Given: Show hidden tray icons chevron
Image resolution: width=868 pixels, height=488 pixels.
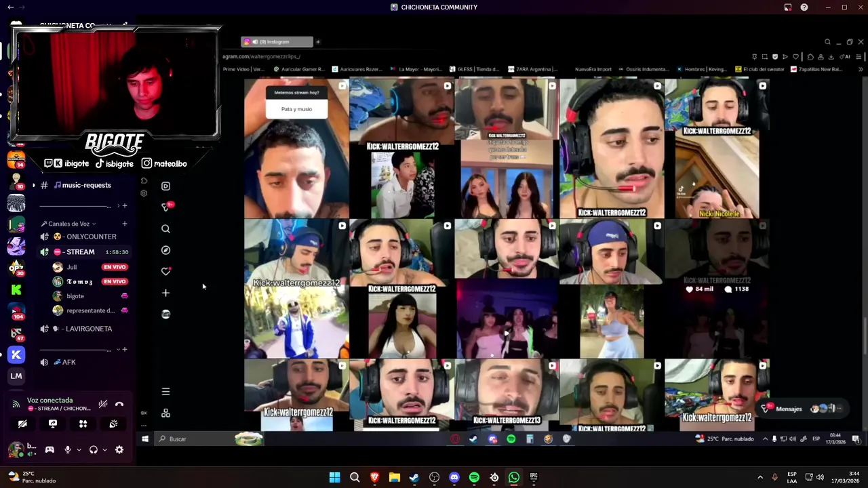Looking at the screenshot, I should [759, 477].
